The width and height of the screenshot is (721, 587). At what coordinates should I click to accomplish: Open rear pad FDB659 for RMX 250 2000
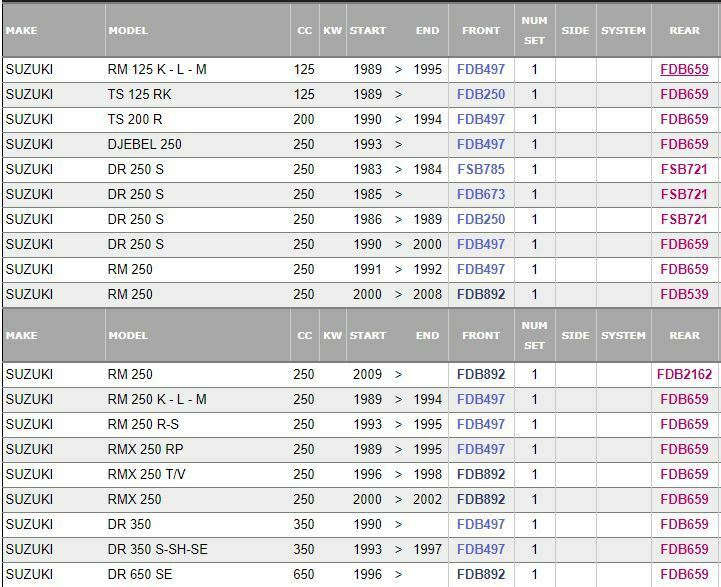(684, 499)
